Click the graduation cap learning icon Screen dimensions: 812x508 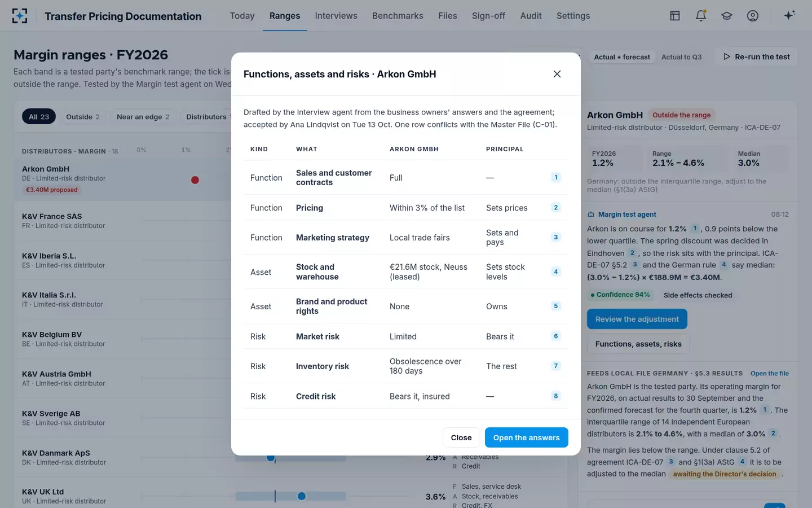[x=727, y=16]
